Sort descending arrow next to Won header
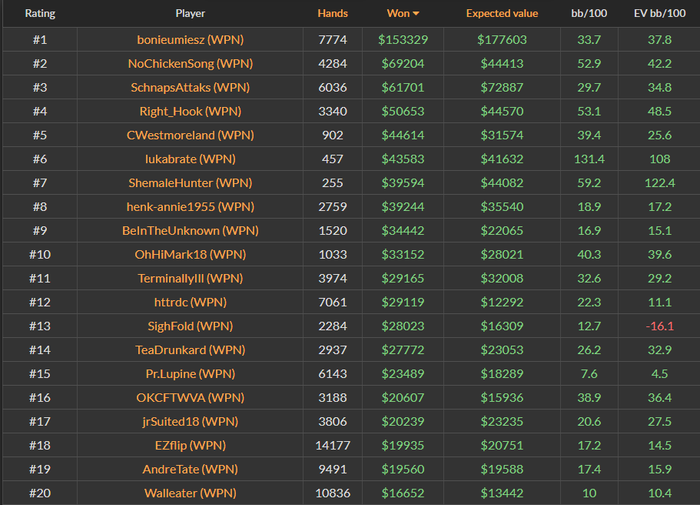 [416, 14]
